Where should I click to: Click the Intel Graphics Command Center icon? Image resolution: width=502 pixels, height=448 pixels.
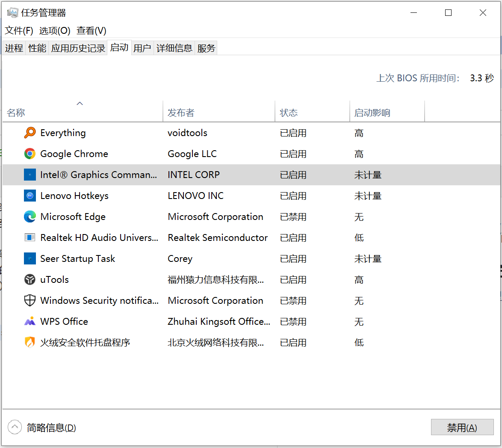click(30, 175)
